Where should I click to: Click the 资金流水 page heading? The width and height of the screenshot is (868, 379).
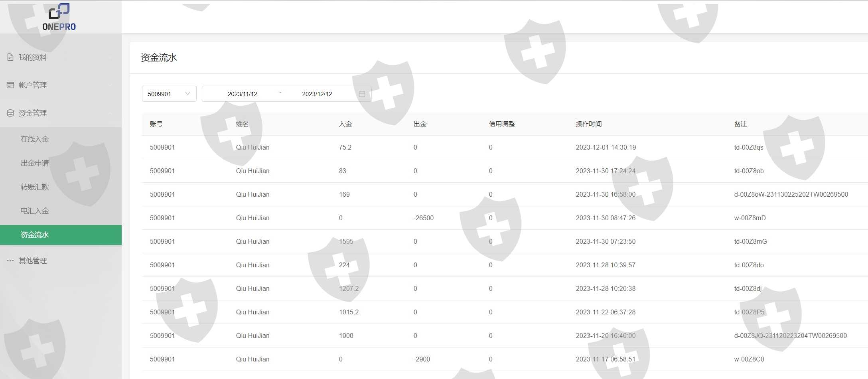pos(159,57)
